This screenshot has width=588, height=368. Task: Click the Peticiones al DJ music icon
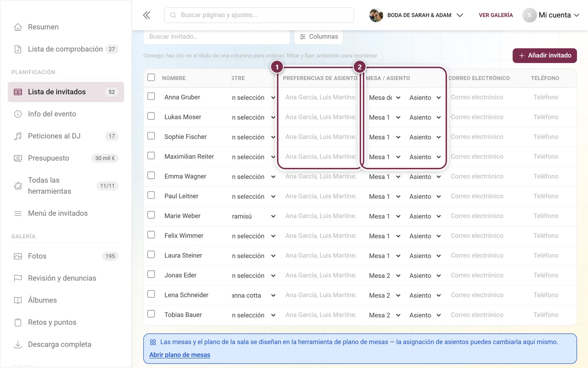(18, 136)
